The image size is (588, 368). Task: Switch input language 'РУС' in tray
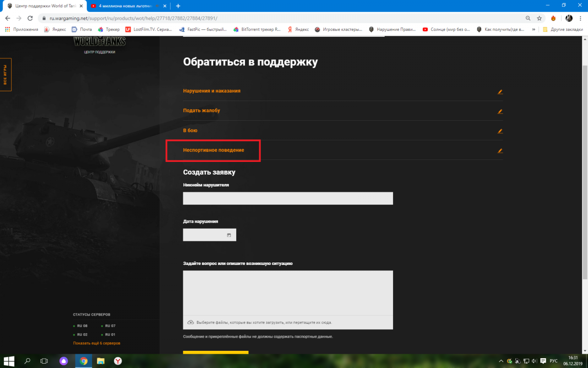[554, 361]
